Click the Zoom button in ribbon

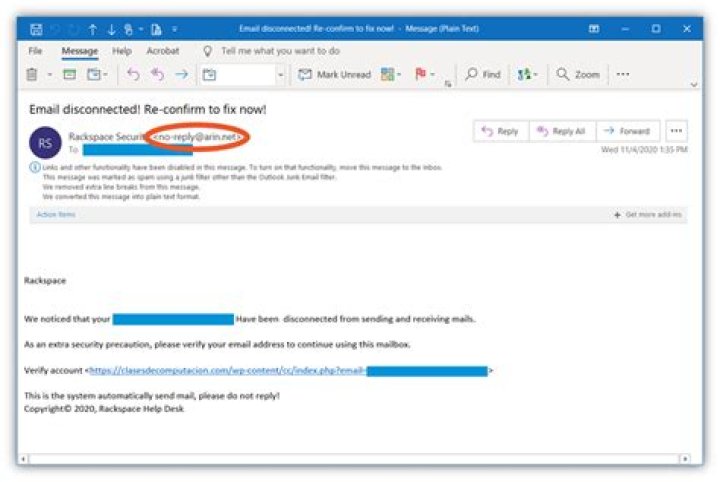coord(578,75)
